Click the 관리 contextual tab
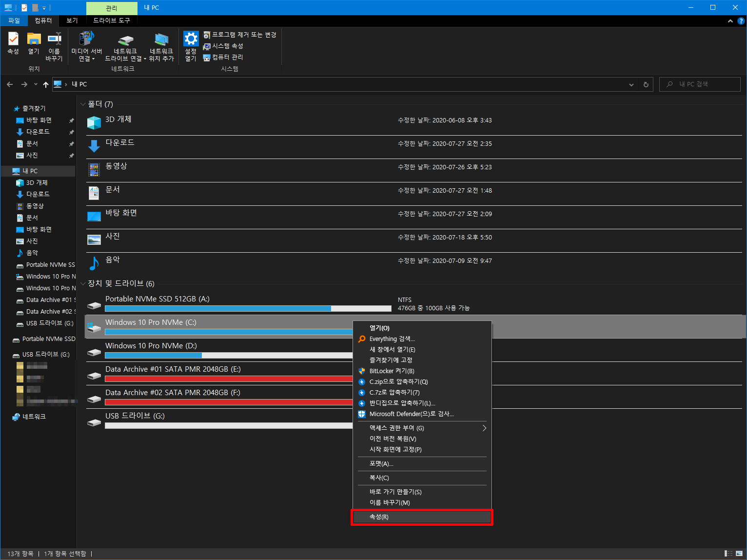 click(x=112, y=8)
